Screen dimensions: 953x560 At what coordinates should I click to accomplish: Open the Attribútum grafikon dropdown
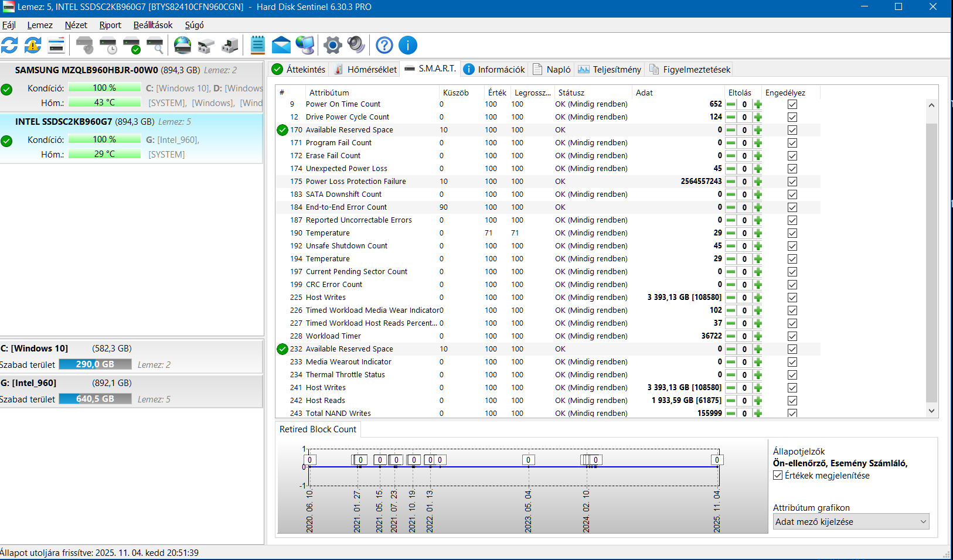click(x=851, y=522)
